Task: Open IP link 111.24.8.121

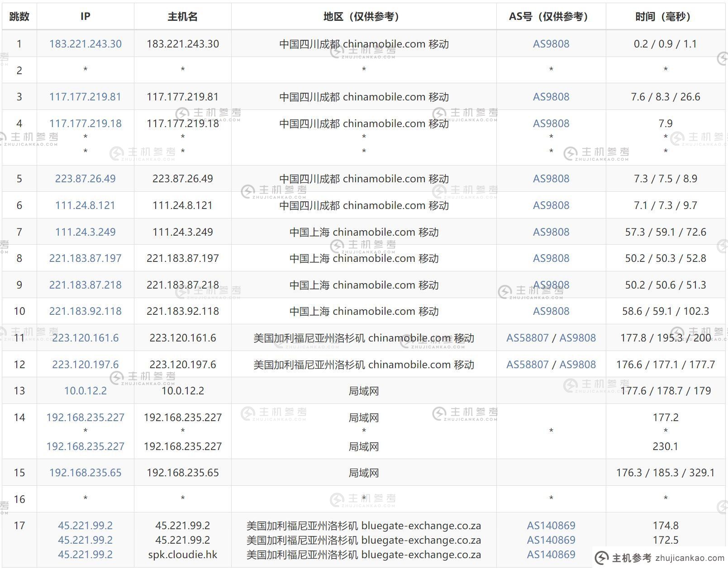Action: (x=85, y=205)
